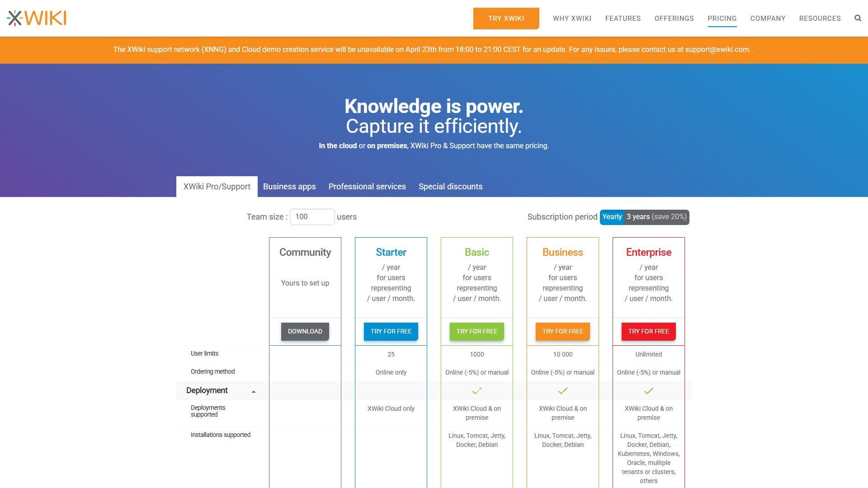
Task: Click the Subscription period label
Action: point(562,217)
